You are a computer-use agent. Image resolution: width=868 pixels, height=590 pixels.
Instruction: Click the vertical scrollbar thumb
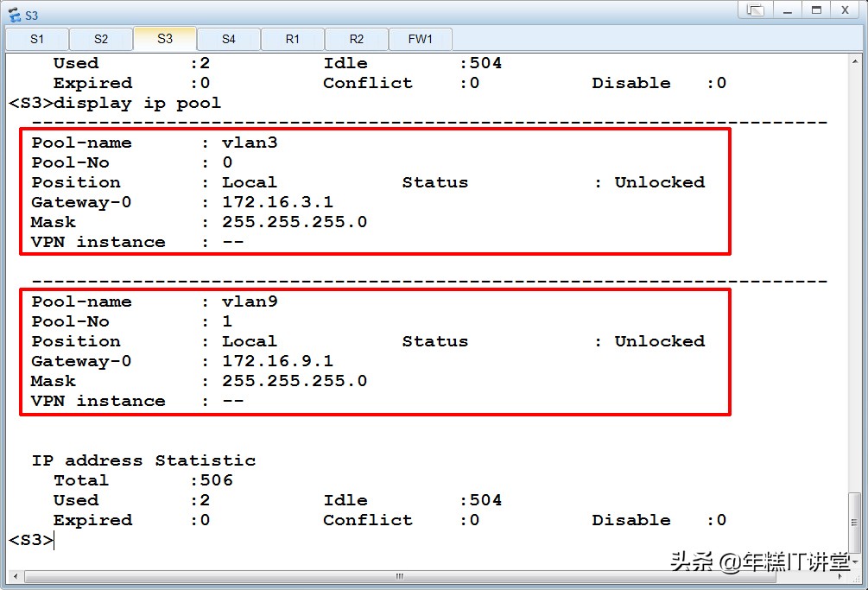pos(855,522)
